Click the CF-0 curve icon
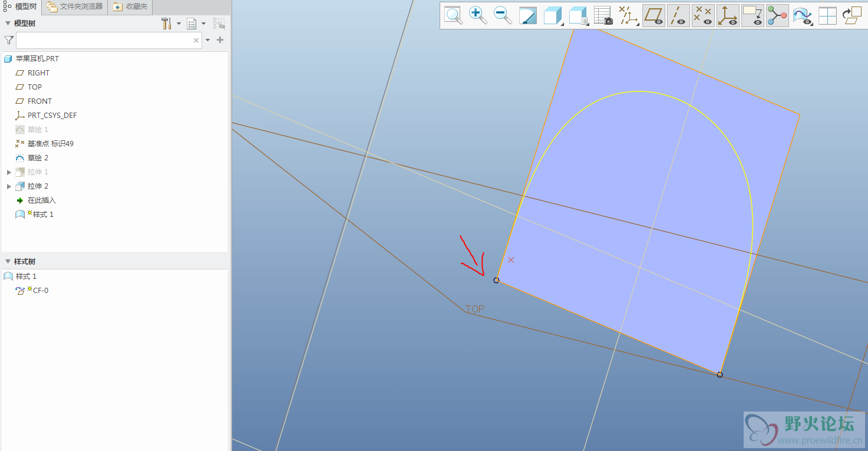The image size is (868, 451). coord(20,291)
